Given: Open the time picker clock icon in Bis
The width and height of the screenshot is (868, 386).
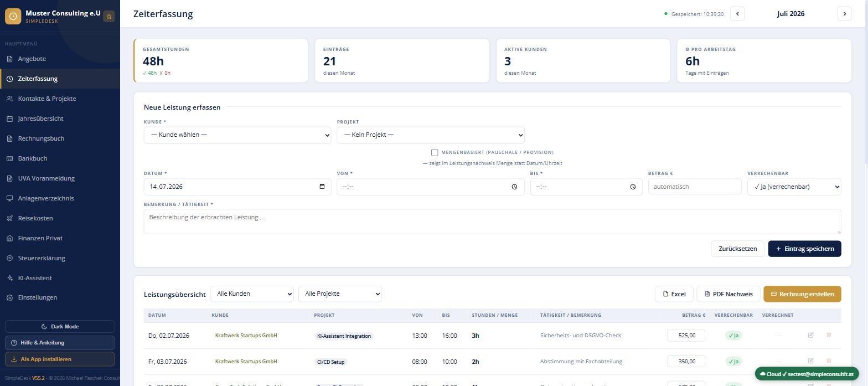Looking at the screenshot, I should [x=633, y=187].
